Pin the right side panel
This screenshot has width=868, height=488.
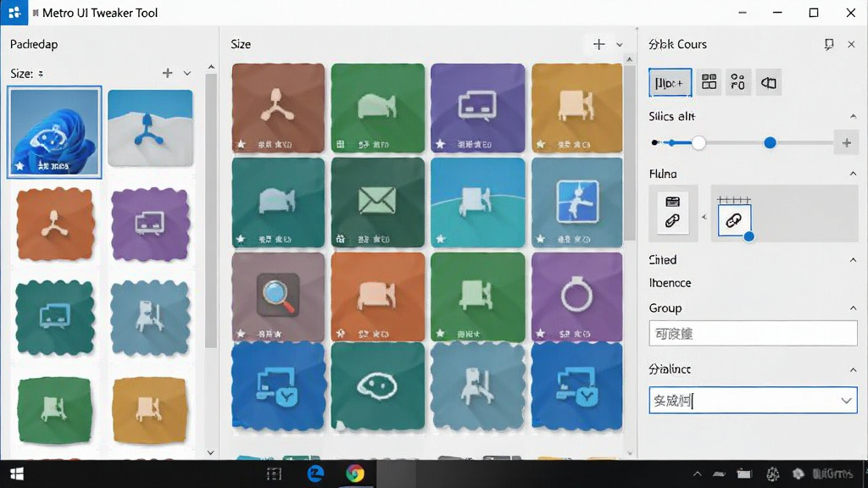pos(829,44)
